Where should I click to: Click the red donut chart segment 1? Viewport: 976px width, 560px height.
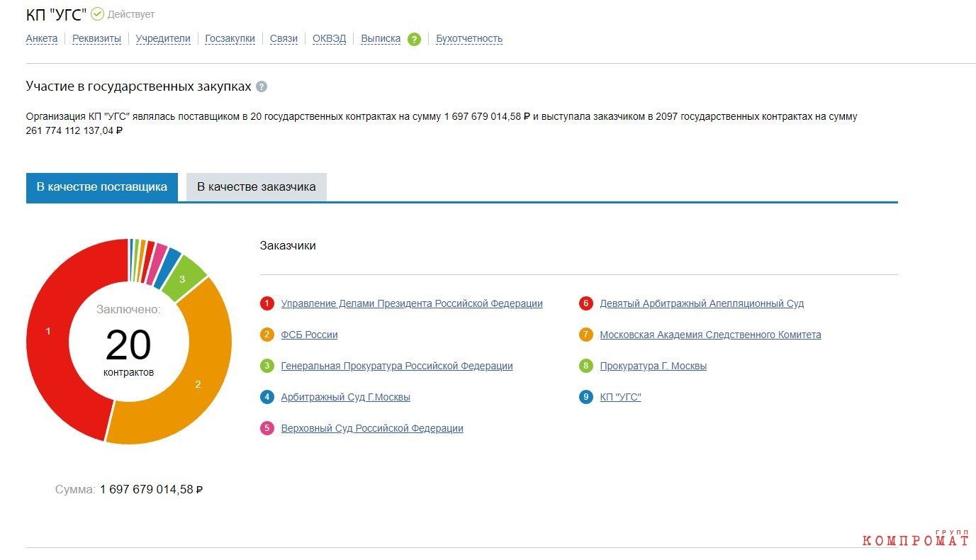click(x=48, y=330)
